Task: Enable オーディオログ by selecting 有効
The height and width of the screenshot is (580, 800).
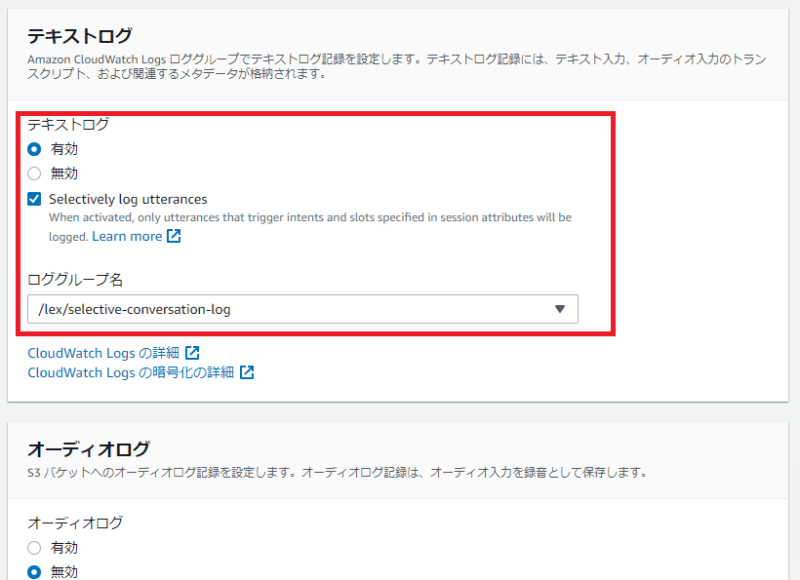Action: tap(34, 548)
